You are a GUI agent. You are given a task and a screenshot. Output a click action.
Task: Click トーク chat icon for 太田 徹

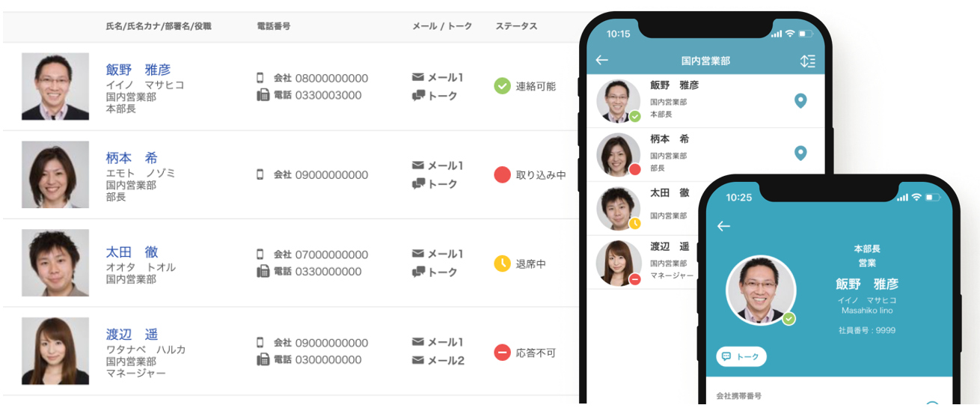pos(418,273)
